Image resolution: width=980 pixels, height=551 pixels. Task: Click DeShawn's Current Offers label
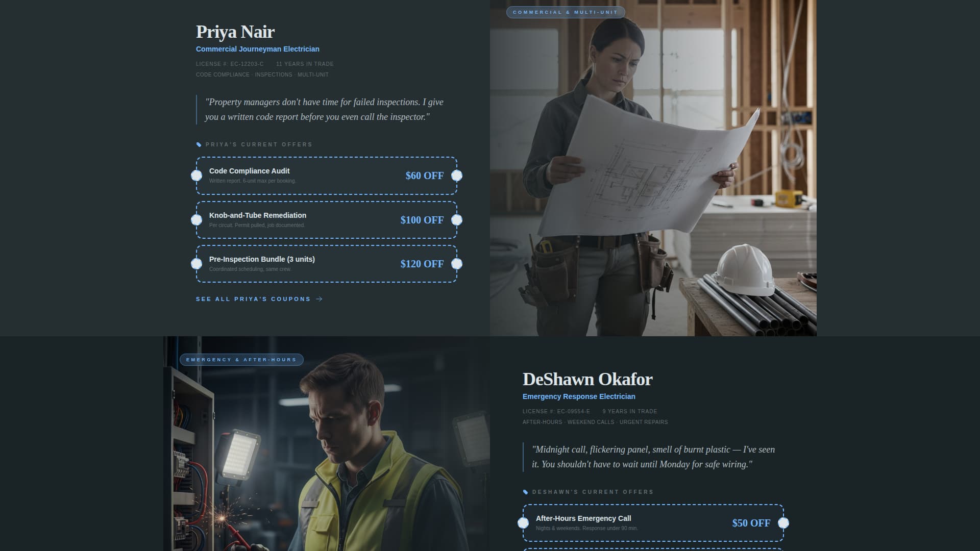(x=593, y=492)
